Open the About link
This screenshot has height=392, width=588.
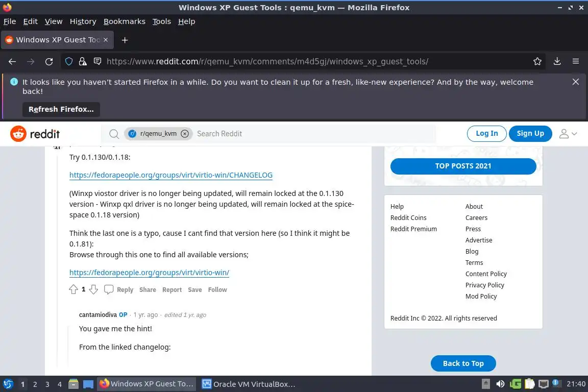474,206
